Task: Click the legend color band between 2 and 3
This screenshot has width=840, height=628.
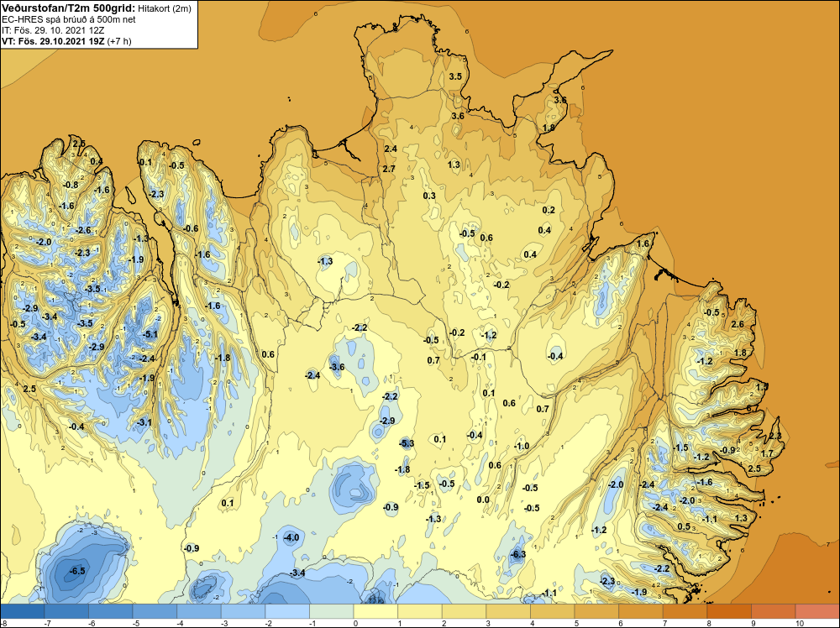Action: pos(465,611)
